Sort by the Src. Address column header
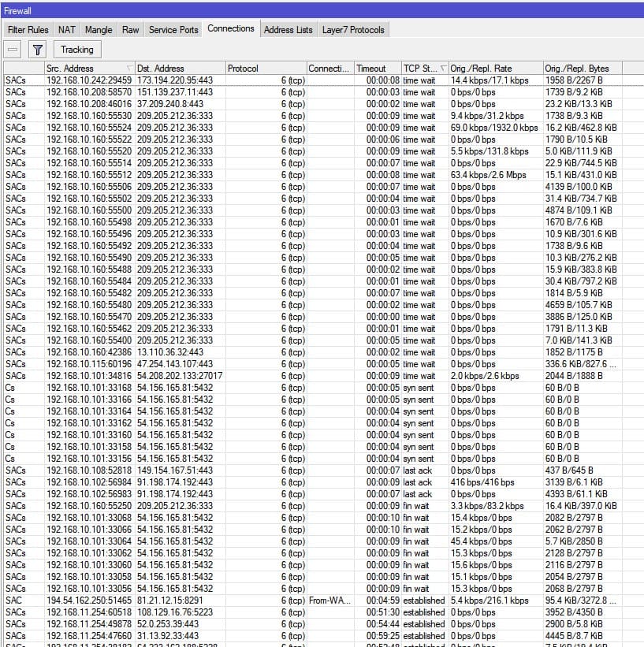Screen dimensions: 644x647 pos(90,69)
